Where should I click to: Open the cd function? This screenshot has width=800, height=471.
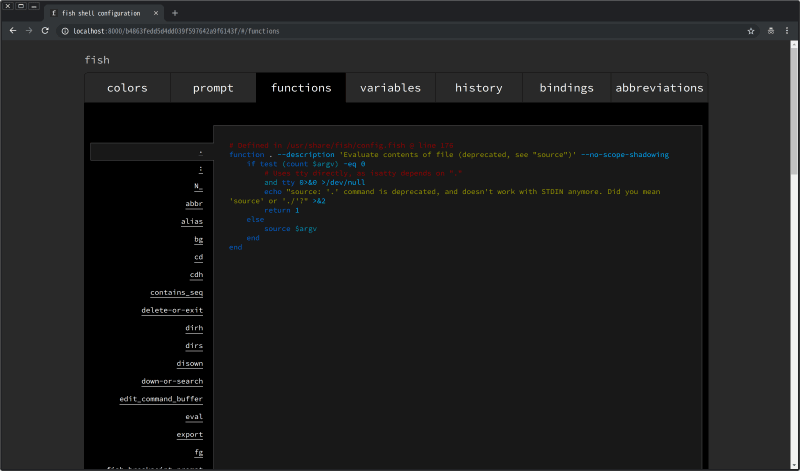click(198, 257)
